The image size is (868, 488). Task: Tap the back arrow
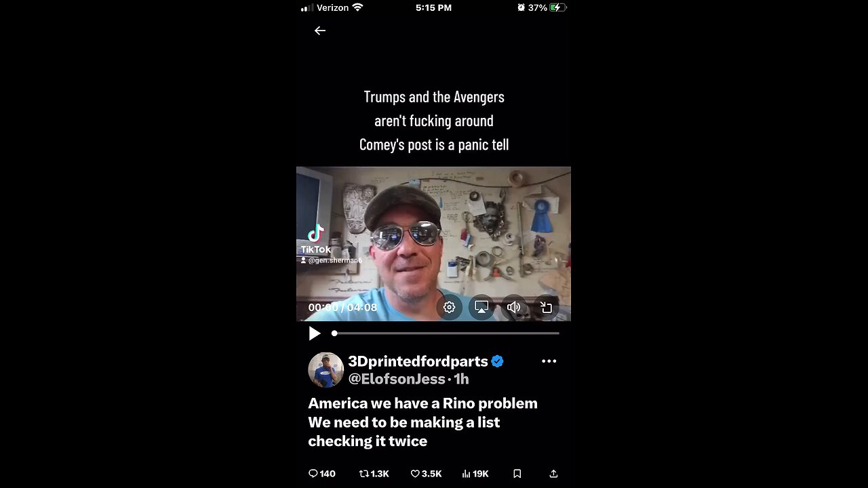[x=320, y=30]
